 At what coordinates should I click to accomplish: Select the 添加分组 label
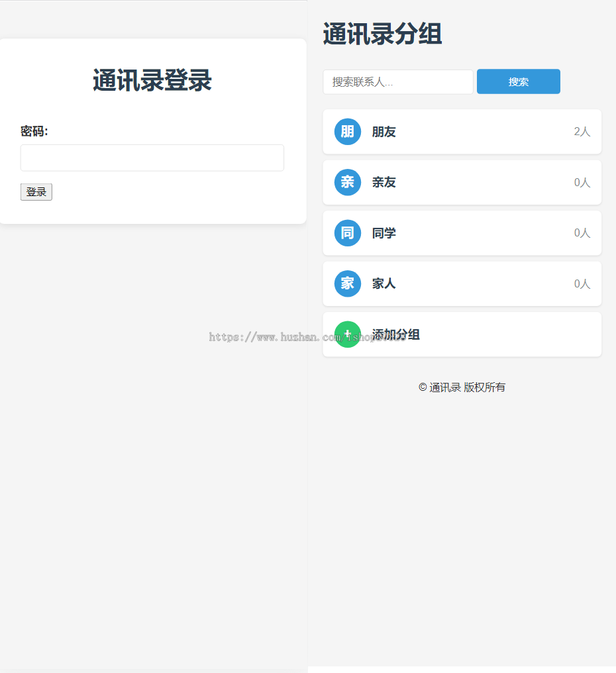click(x=396, y=335)
